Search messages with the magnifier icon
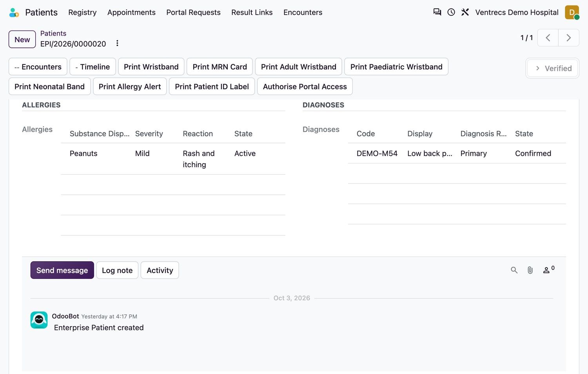This screenshot has height=374, width=588. [514, 270]
